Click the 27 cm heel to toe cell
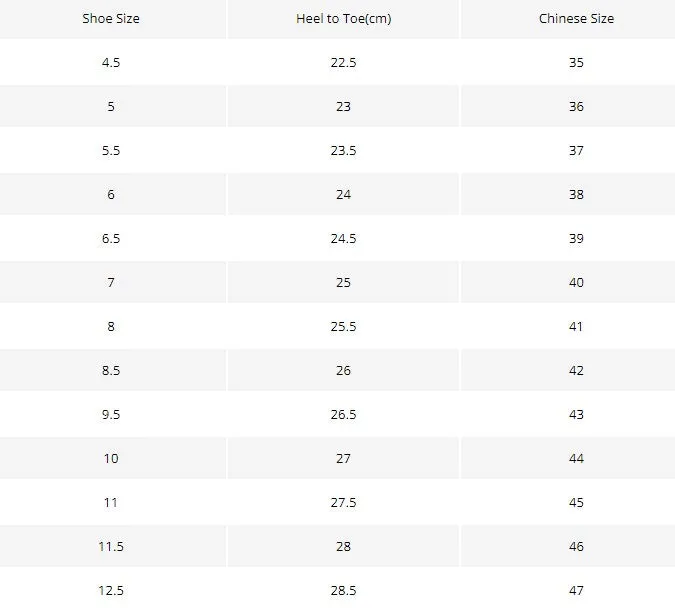Viewport: 675px width, 608px height. click(x=343, y=458)
